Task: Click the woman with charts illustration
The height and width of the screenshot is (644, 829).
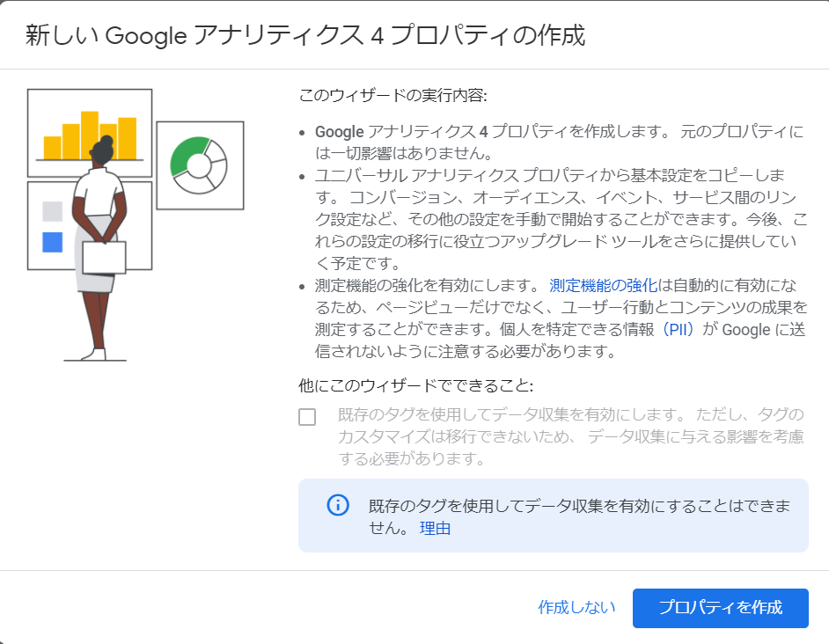Action: 136,224
